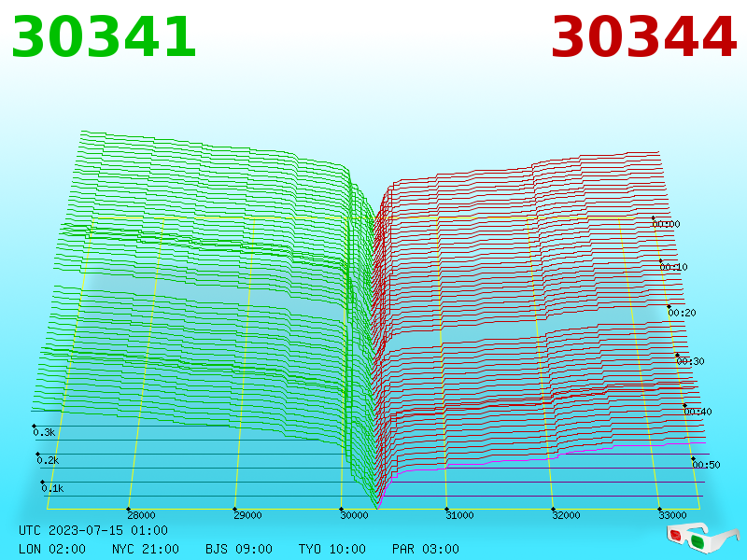Click the TYO 10:00 clock
This screenshot has height=560, width=747.
tap(332, 549)
